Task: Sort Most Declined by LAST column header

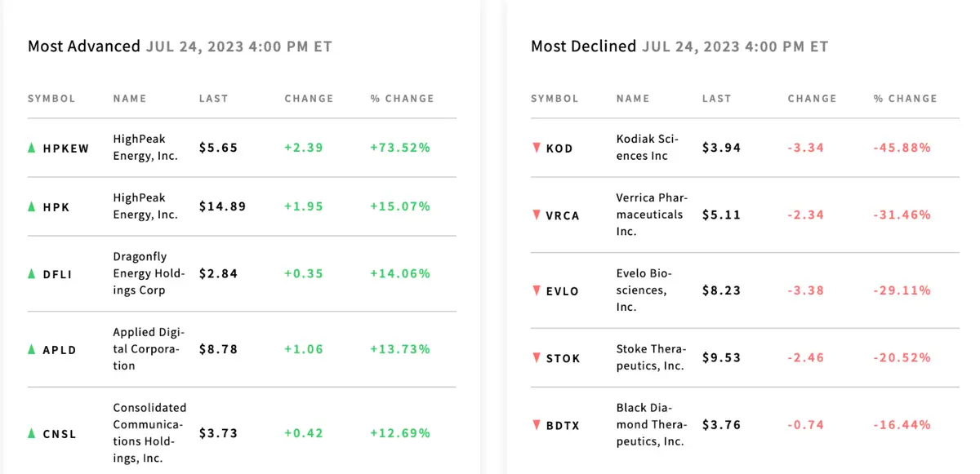Action: 716,99
